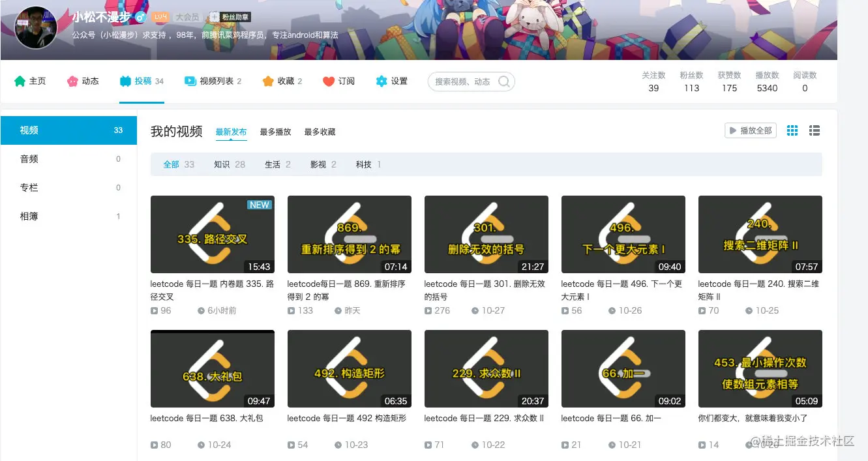The image size is (868, 461).
Task: Filter by 生活 2 category
Action: [x=278, y=164]
